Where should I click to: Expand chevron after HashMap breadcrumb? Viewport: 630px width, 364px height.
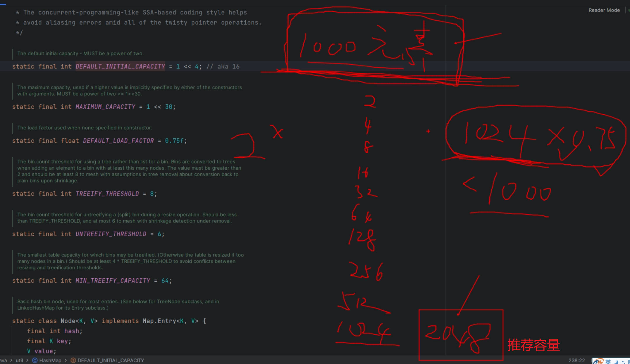tap(66, 360)
